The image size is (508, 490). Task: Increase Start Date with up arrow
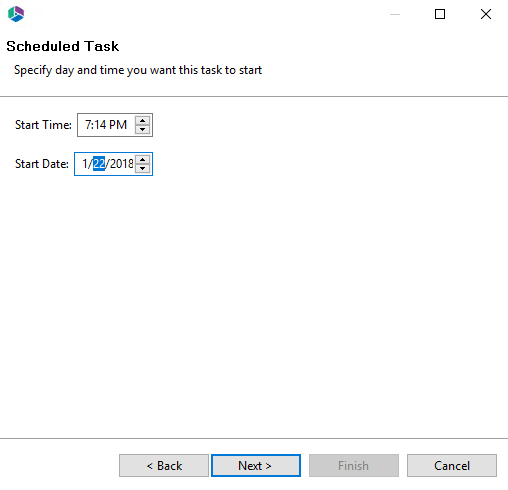point(142,160)
